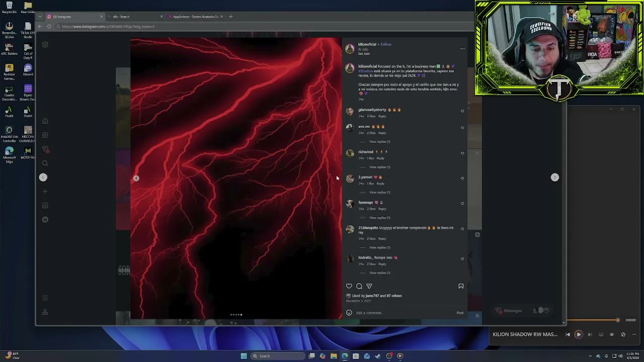Create a new post with the plus icon
This screenshot has width=644, height=362.
[x=45, y=191]
